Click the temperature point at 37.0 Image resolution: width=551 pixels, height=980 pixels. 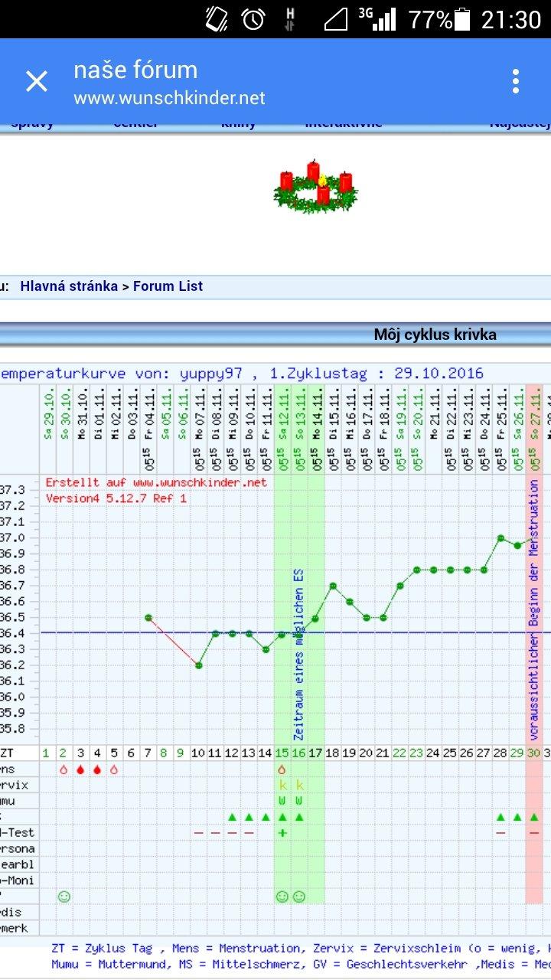coord(500,537)
